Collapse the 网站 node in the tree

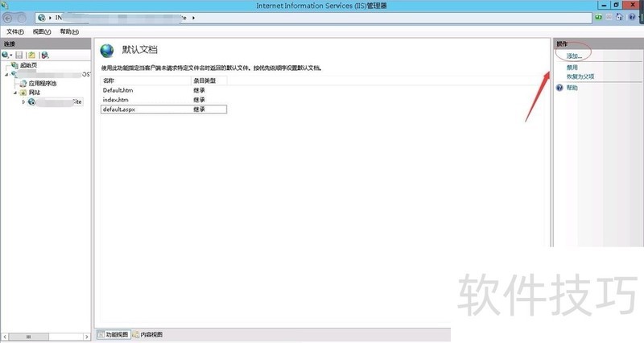coord(15,93)
